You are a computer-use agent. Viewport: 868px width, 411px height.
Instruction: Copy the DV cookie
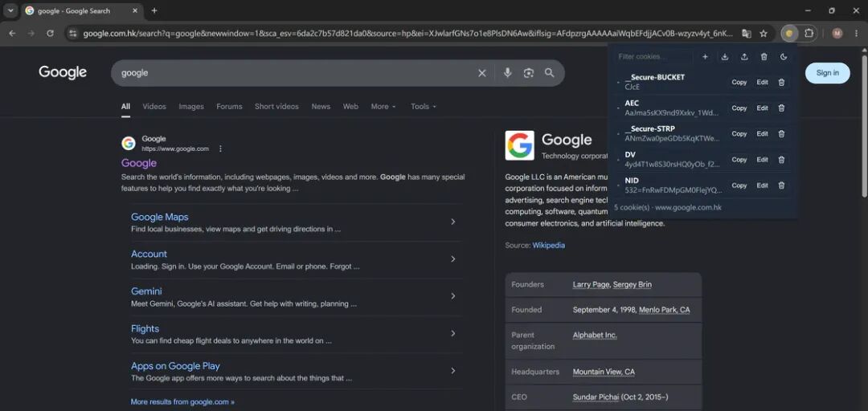coord(739,160)
